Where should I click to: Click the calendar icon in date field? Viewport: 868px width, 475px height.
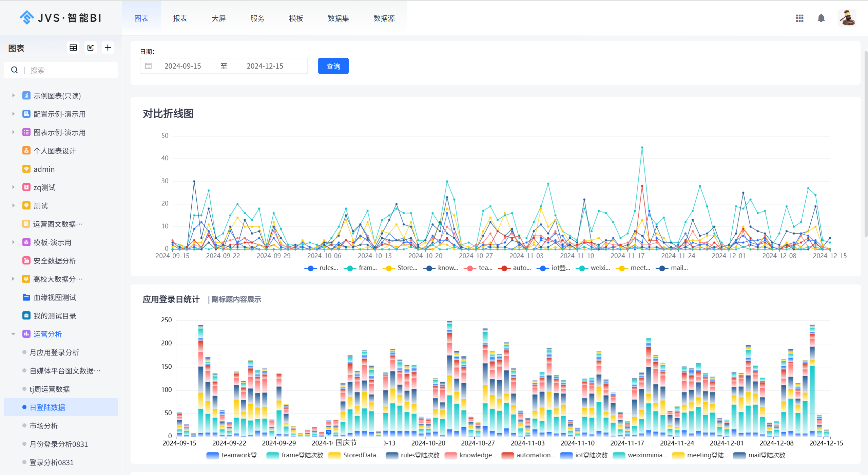pos(149,66)
